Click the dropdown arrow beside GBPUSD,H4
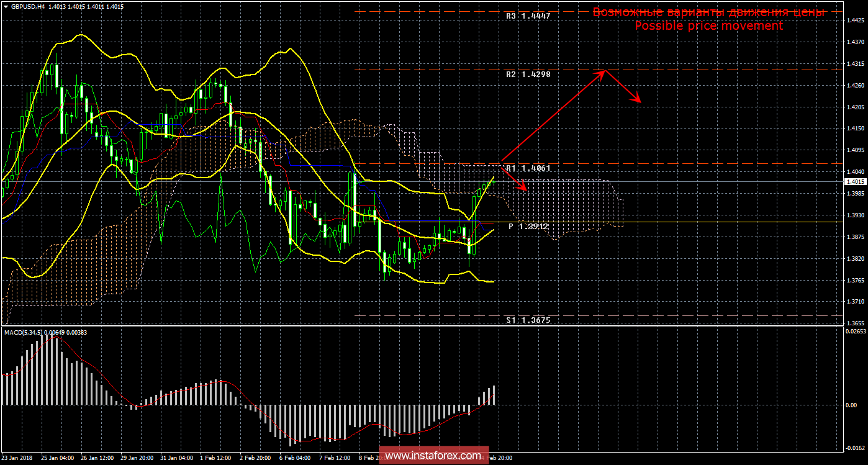Image resolution: width=868 pixels, height=465 pixels. (x=6, y=7)
